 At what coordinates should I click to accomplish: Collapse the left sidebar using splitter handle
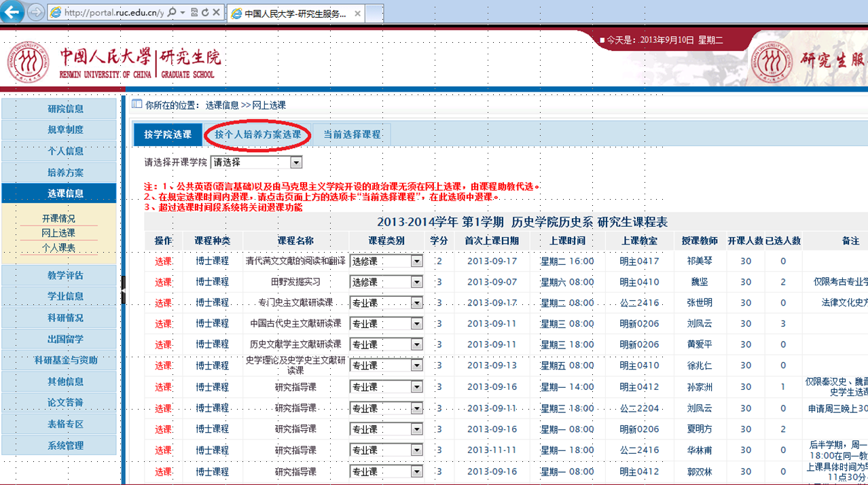[124, 290]
